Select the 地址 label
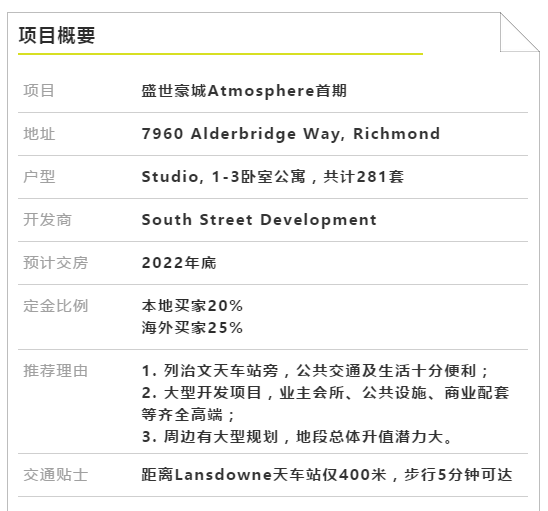The width and height of the screenshot is (548, 511). pos(39,134)
